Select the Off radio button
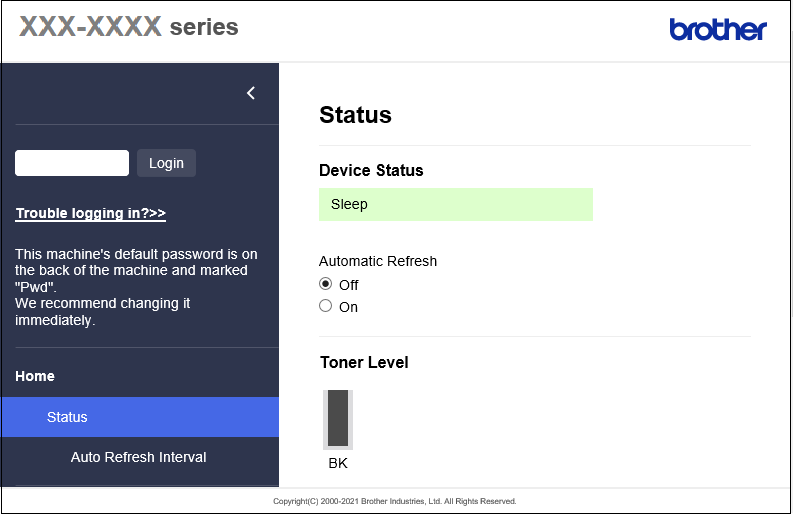Image resolution: width=793 pixels, height=514 pixels. coord(325,284)
